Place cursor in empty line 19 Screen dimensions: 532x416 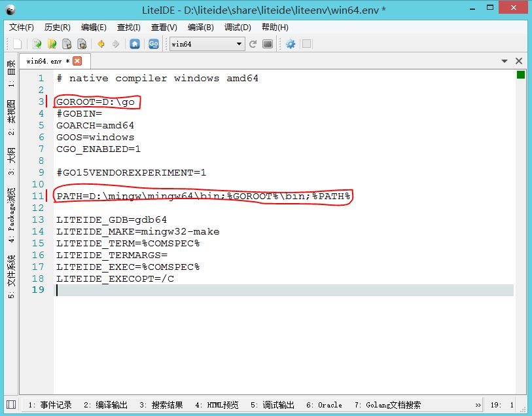[284, 290]
